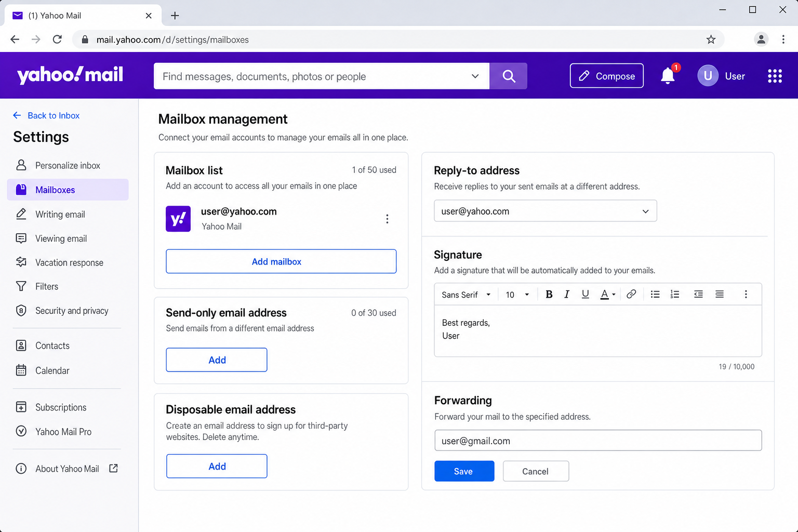The height and width of the screenshot is (532, 798).
Task: Open the text color dropdown
Action: coord(608,295)
